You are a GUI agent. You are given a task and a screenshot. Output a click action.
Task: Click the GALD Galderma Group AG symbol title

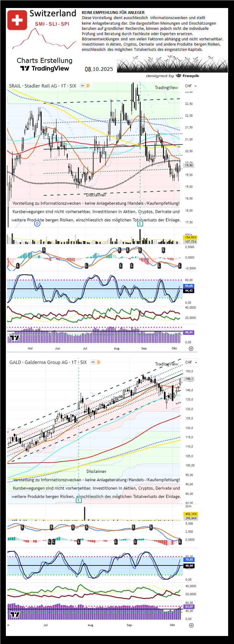click(x=48, y=362)
